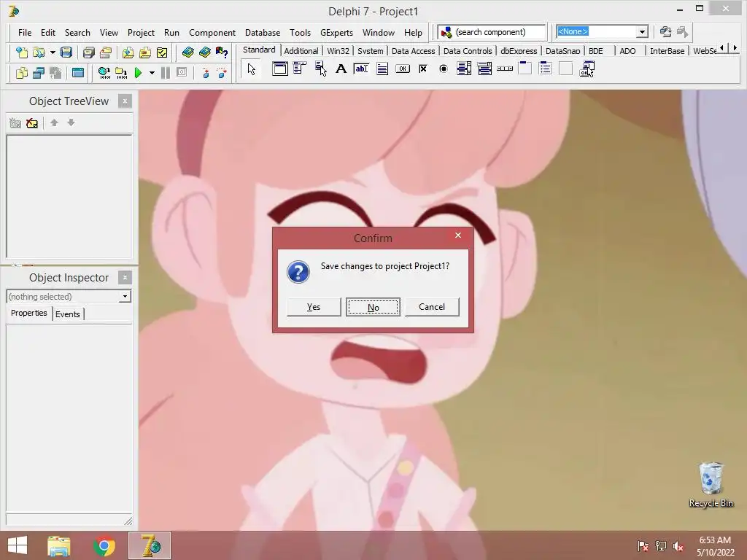Viewport: 747px width, 560px height.
Task: Expand the (nothing selected) Object Inspector combo
Action: 125,296
